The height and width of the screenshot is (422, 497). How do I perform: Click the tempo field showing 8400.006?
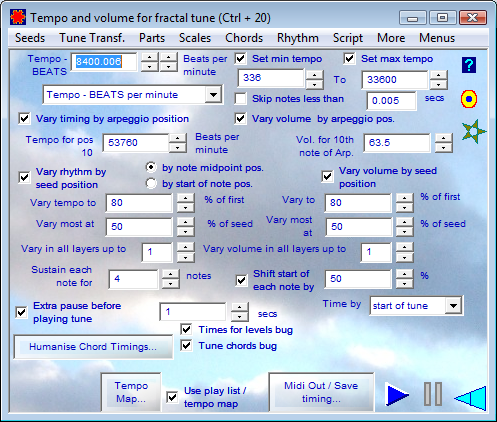click(104, 62)
